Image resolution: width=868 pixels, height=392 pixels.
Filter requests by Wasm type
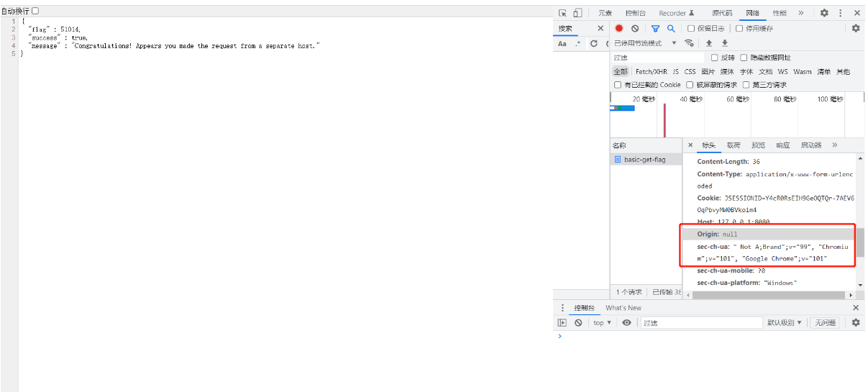point(803,71)
